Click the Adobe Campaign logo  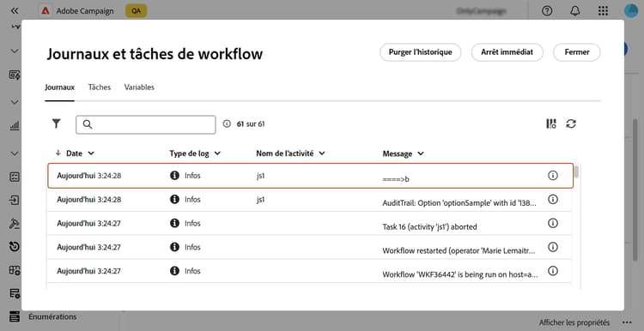click(x=46, y=11)
